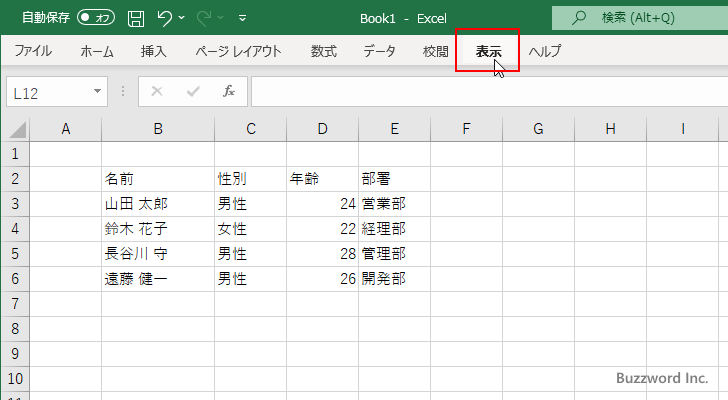The image size is (728, 400).
Task: Select column A header
Action: (65, 129)
